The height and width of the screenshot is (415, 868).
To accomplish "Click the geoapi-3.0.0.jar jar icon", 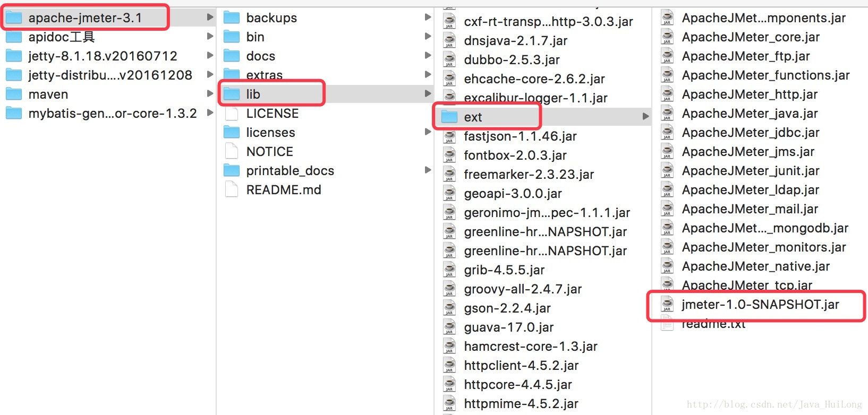I will [449, 193].
